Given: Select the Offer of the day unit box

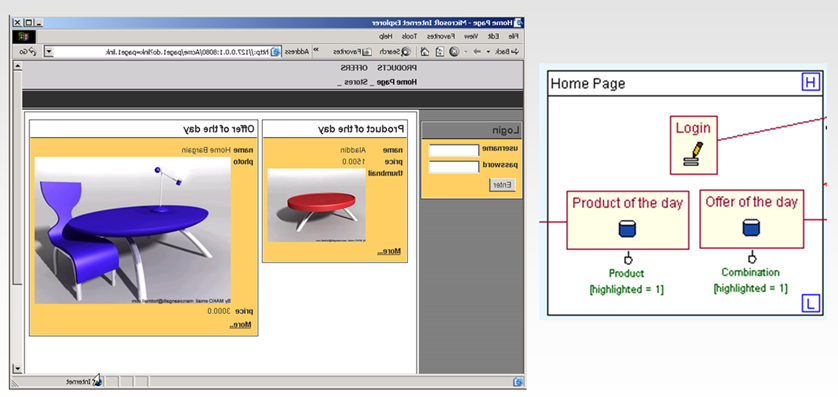Looking at the screenshot, I should point(751,219).
